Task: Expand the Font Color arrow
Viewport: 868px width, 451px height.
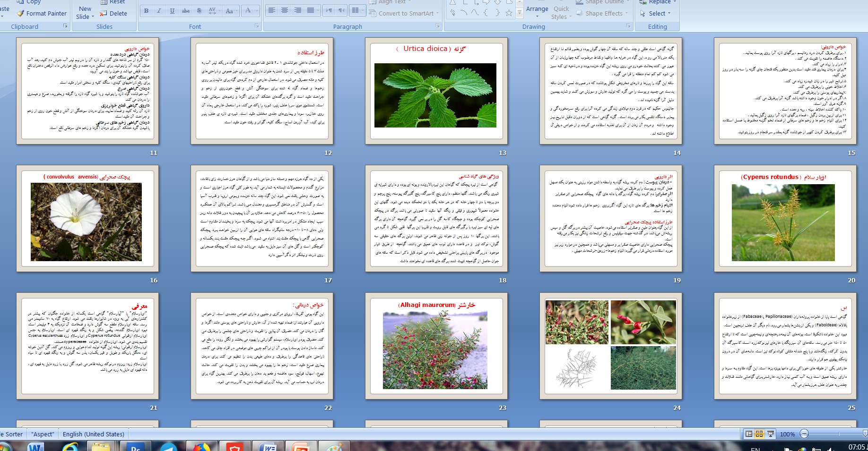Action: (256, 11)
